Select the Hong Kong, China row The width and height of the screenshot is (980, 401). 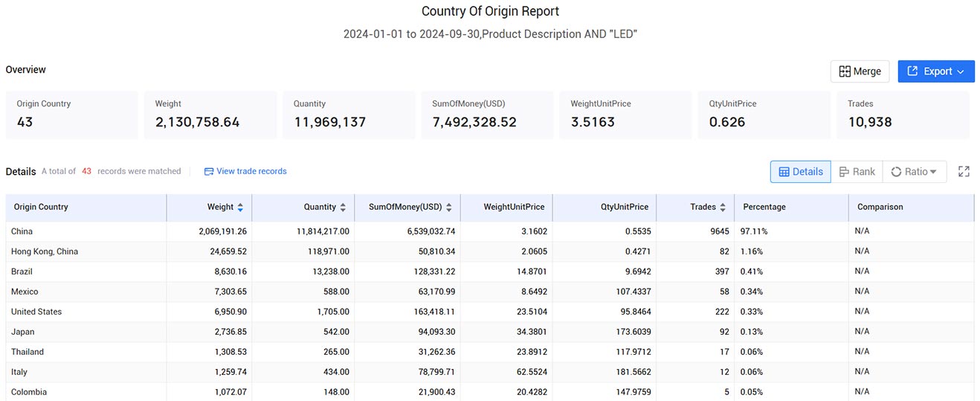tap(45, 251)
